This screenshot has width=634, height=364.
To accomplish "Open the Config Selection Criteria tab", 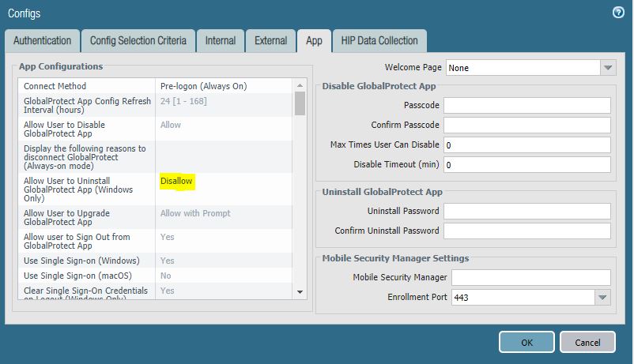I will (138, 41).
